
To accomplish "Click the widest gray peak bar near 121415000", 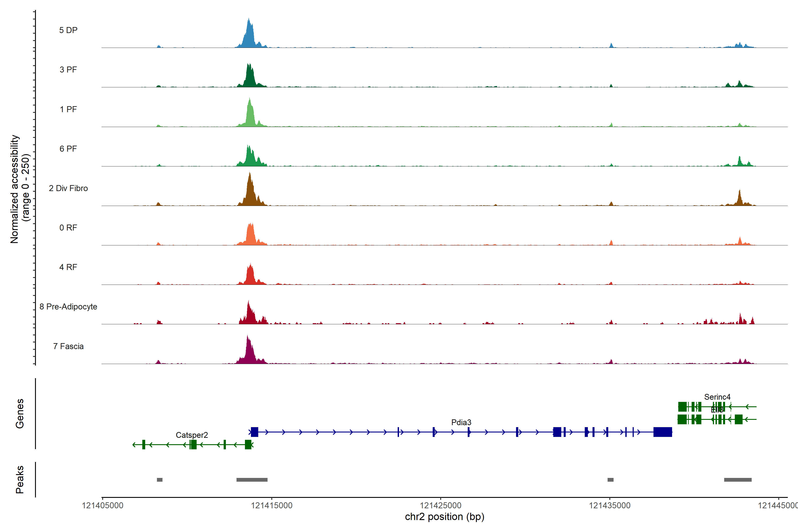I will coord(252,480).
